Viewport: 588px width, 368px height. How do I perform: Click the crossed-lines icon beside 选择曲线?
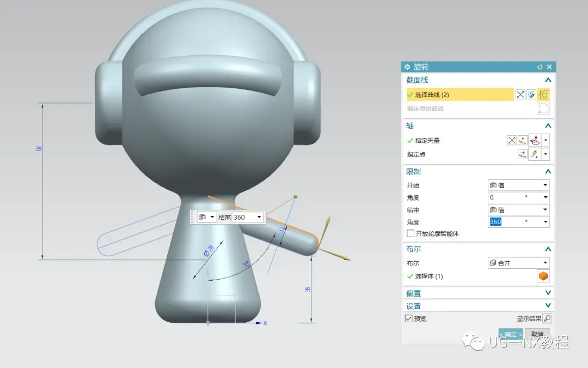pyautogui.click(x=520, y=95)
